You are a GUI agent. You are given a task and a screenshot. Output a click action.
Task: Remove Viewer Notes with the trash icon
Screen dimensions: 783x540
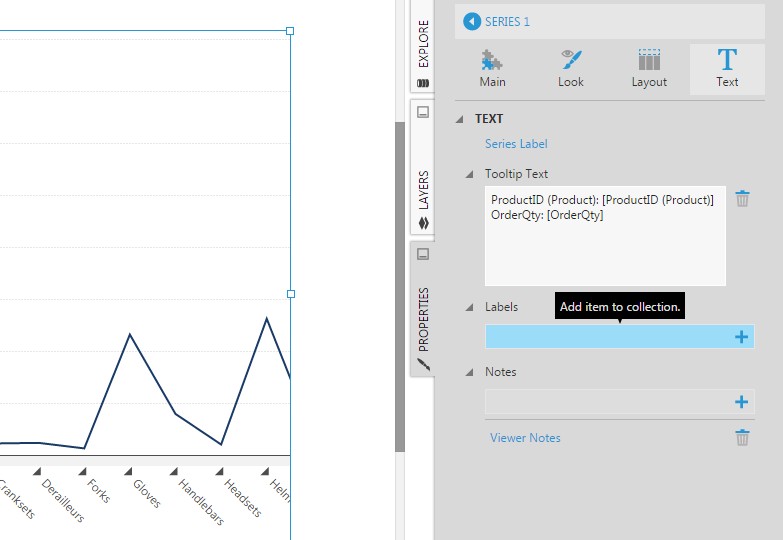742,438
